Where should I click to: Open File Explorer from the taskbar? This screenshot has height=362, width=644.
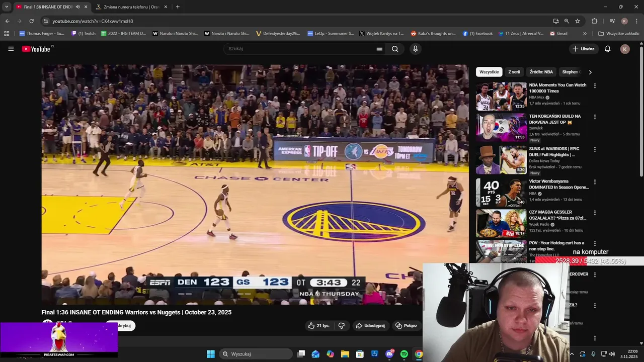pyautogui.click(x=345, y=354)
